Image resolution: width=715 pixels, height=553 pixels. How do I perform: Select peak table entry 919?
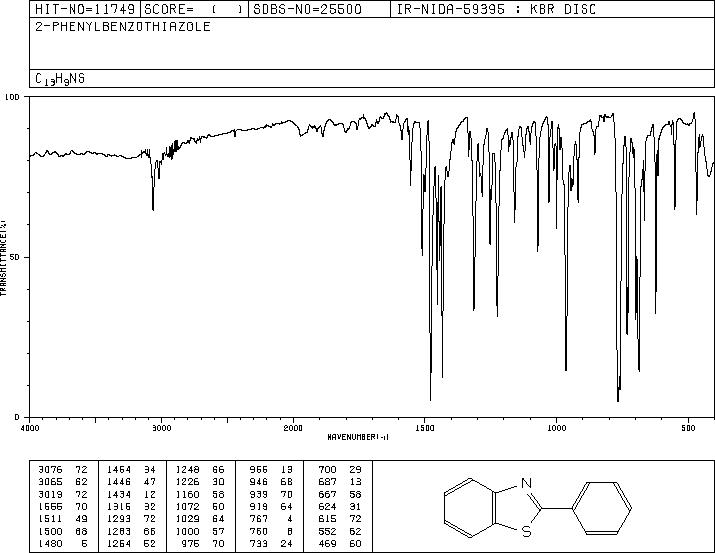click(x=269, y=506)
